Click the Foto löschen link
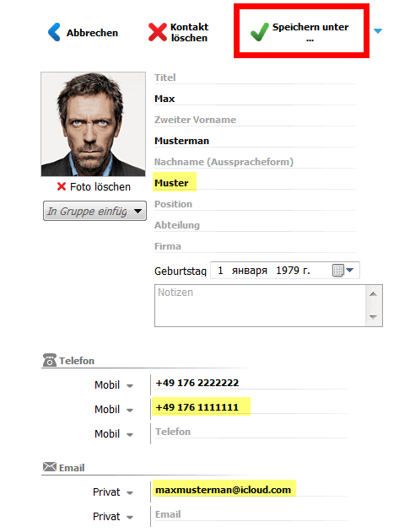 click(100, 186)
